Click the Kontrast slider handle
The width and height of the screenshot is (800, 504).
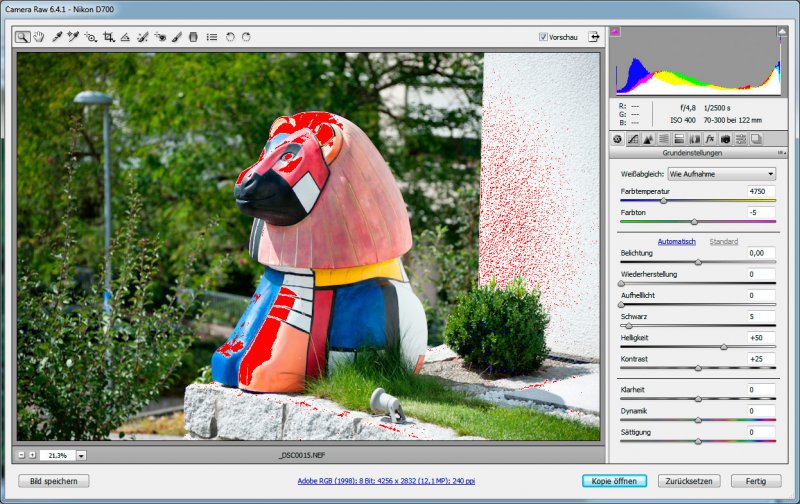pyautogui.click(x=698, y=368)
